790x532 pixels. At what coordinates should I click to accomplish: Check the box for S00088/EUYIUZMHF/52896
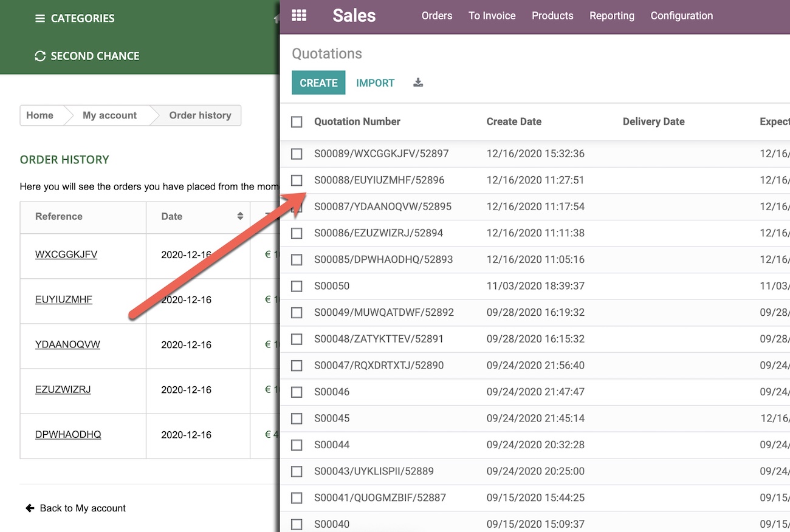click(297, 180)
